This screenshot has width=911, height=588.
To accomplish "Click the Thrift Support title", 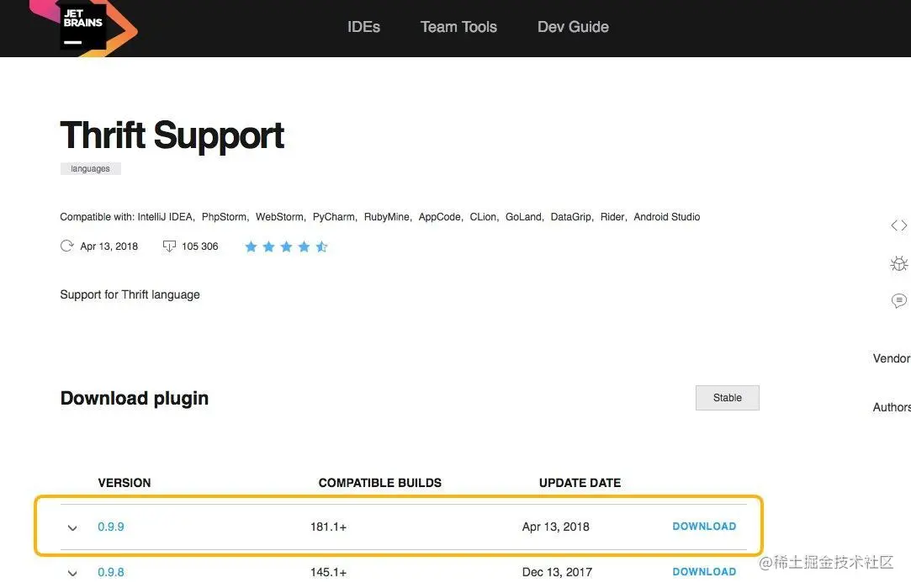I will point(172,135).
